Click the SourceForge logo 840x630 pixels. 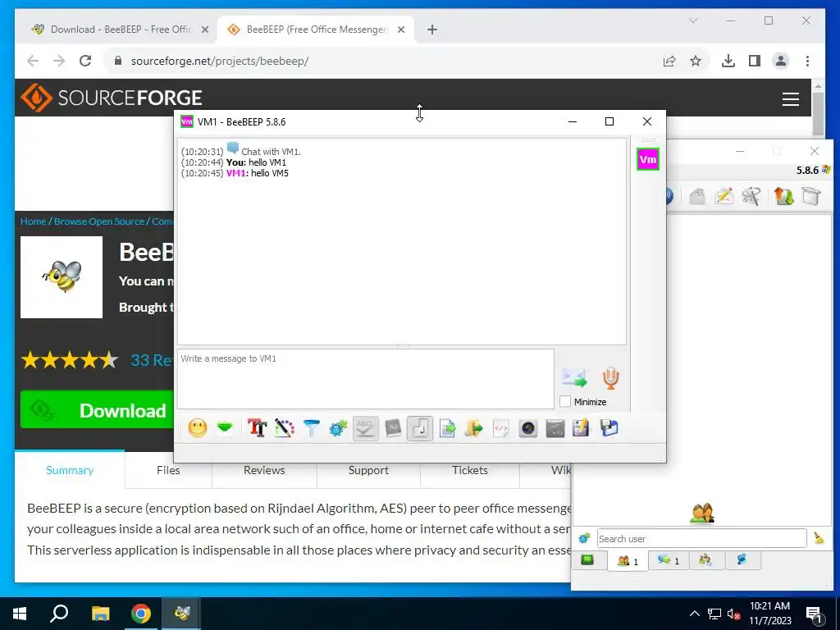[112, 98]
